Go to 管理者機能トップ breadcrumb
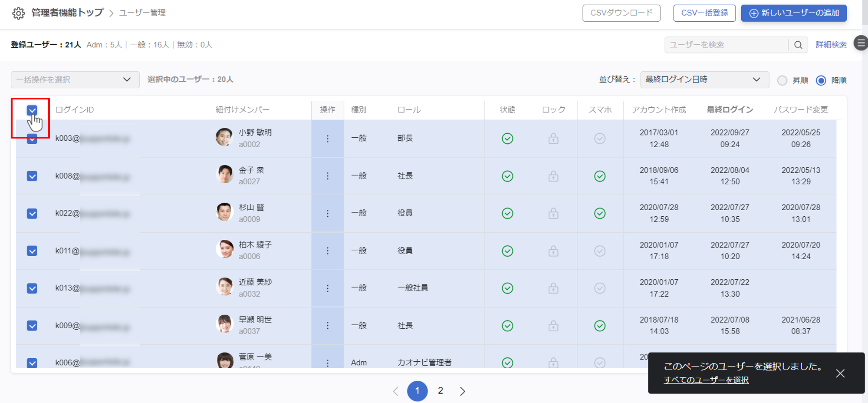The height and width of the screenshot is (403, 868). (67, 13)
